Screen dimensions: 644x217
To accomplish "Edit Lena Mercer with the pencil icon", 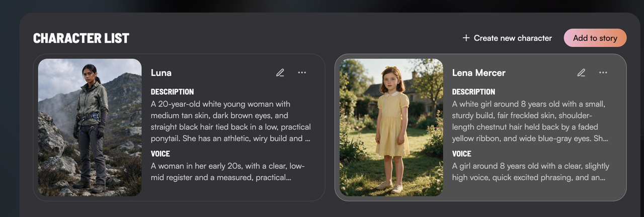I will 581,73.
